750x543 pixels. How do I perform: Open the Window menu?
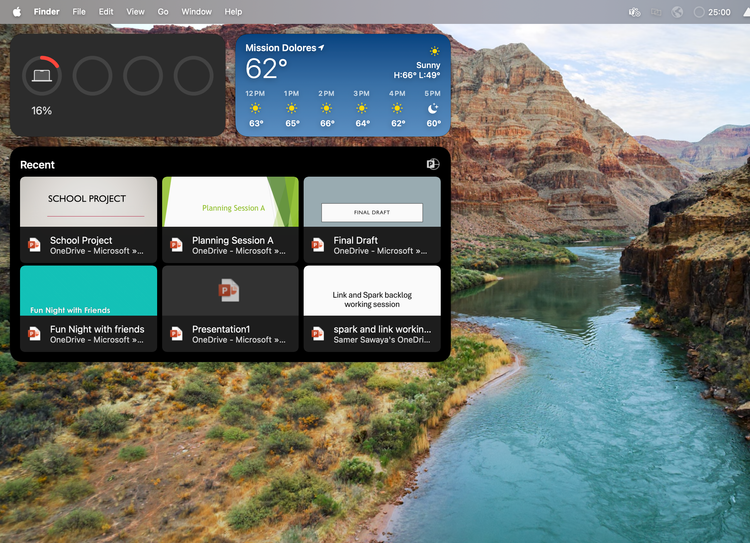click(x=196, y=12)
